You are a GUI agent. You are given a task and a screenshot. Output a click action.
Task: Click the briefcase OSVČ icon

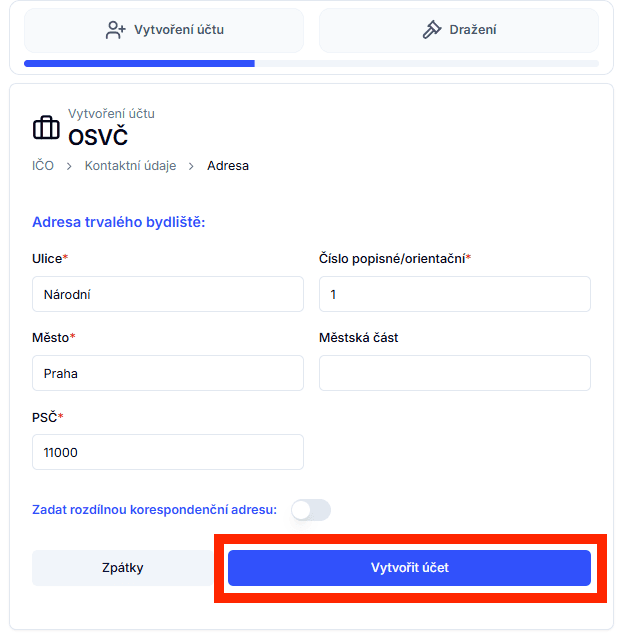click(x=46, y=128)
